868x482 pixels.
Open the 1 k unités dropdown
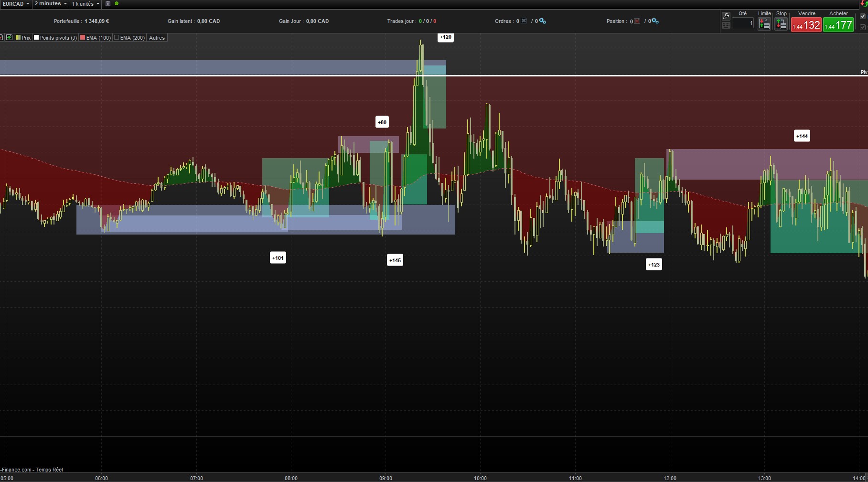(x=86, y=4)
